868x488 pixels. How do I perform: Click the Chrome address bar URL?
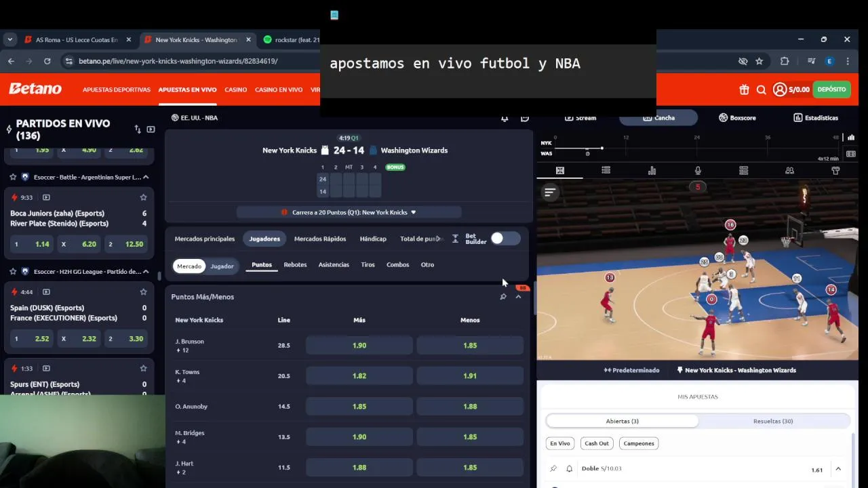(x=178, y=61)
